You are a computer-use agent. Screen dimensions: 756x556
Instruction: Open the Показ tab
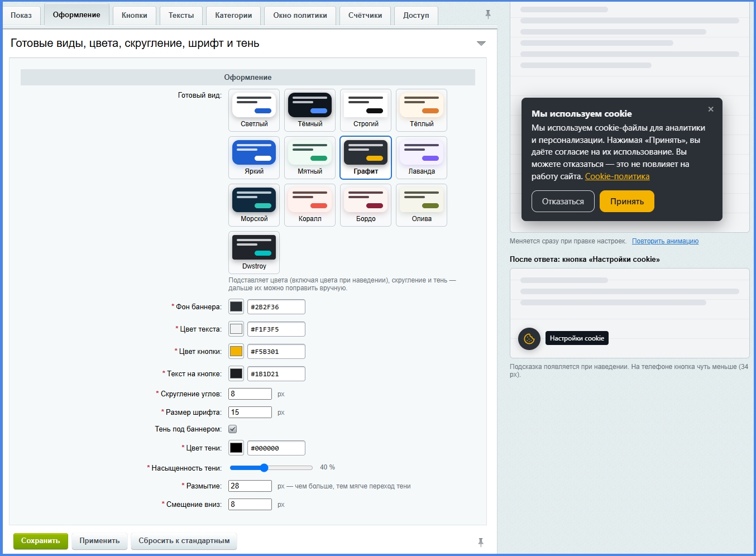pos(21,15)
